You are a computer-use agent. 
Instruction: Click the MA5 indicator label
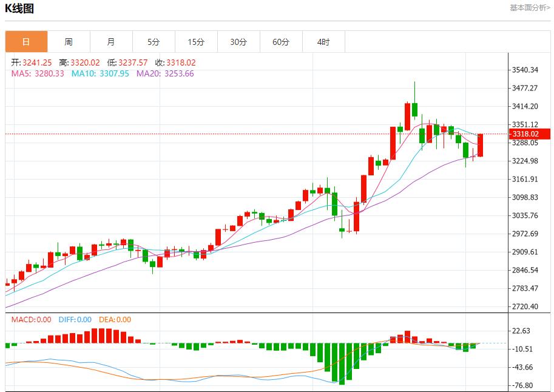coord(38,73)
